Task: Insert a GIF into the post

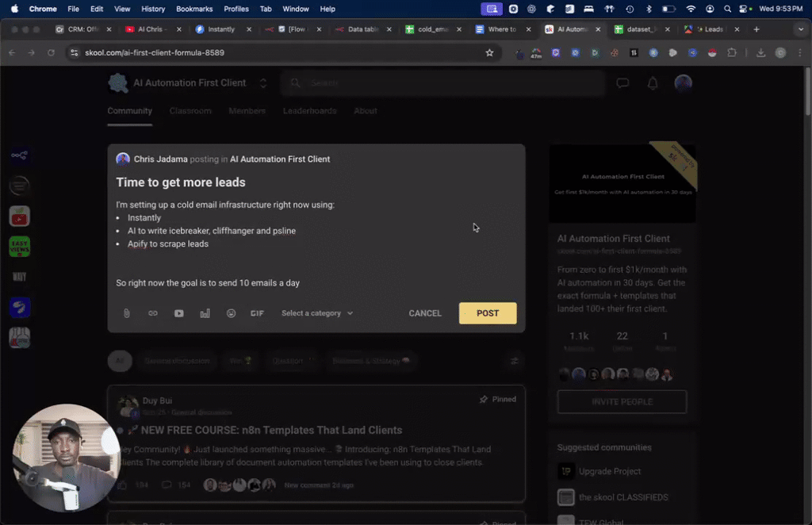Action: click(x=257, y=313)
